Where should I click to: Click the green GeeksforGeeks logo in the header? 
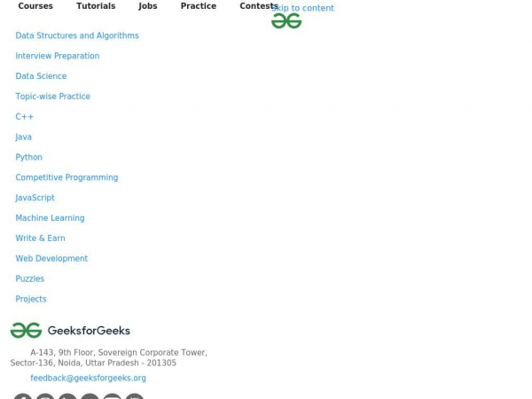pos(286,21)
